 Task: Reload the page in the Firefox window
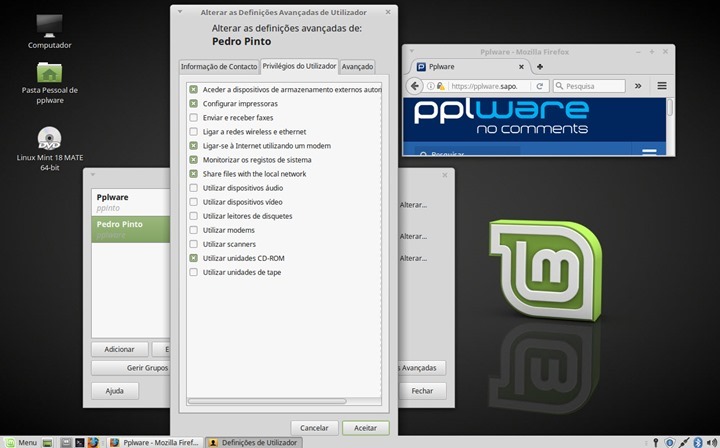coord(540,86)
